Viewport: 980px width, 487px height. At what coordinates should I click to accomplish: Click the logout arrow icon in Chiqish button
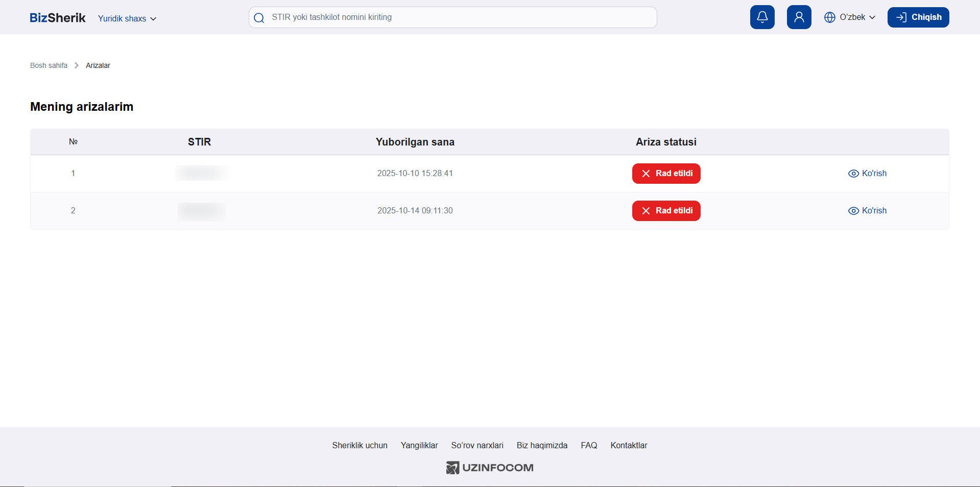pyautogui.click(x=901, y=17)
